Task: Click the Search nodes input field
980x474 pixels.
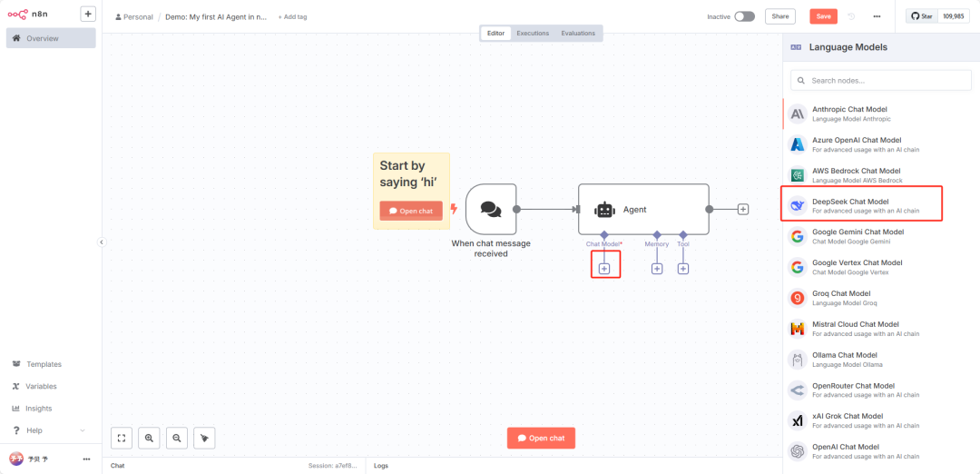Action: (880, 81)
